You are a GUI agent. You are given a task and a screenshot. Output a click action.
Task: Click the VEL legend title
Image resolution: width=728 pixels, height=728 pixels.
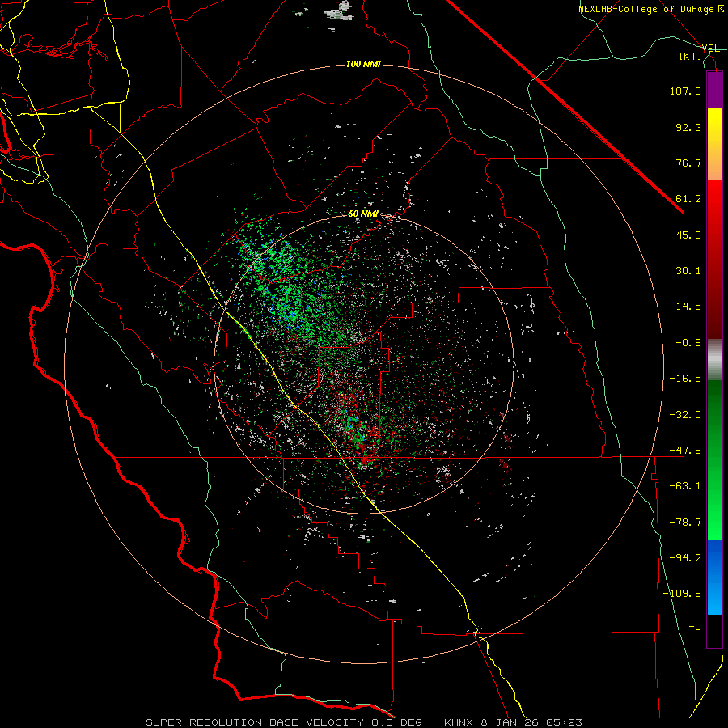[x=710, y=49]
